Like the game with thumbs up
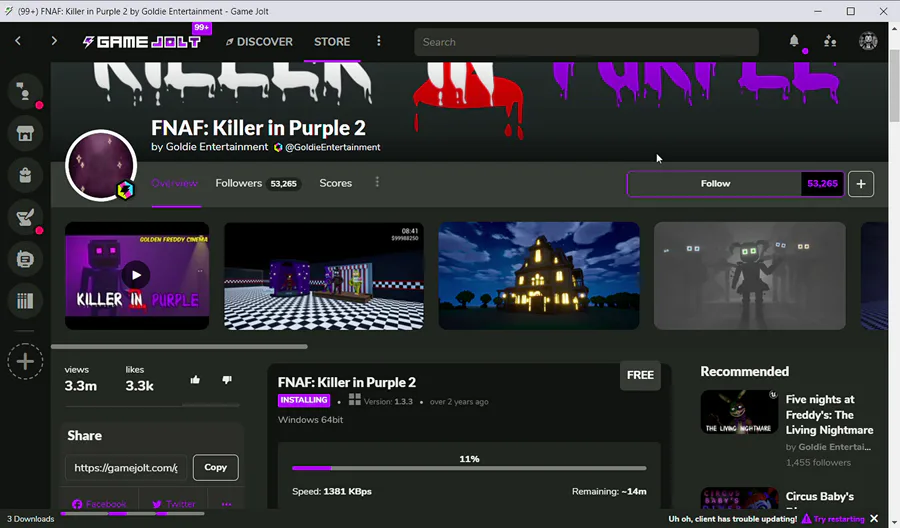This screenshot has height=528, width=900. coord(195,379)
